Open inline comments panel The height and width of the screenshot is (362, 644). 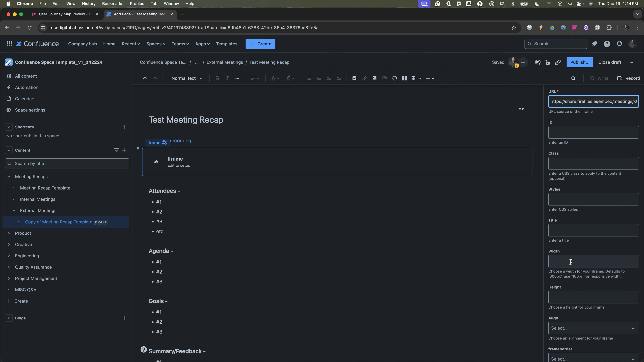pyautogui.click(x=538, y=62)
